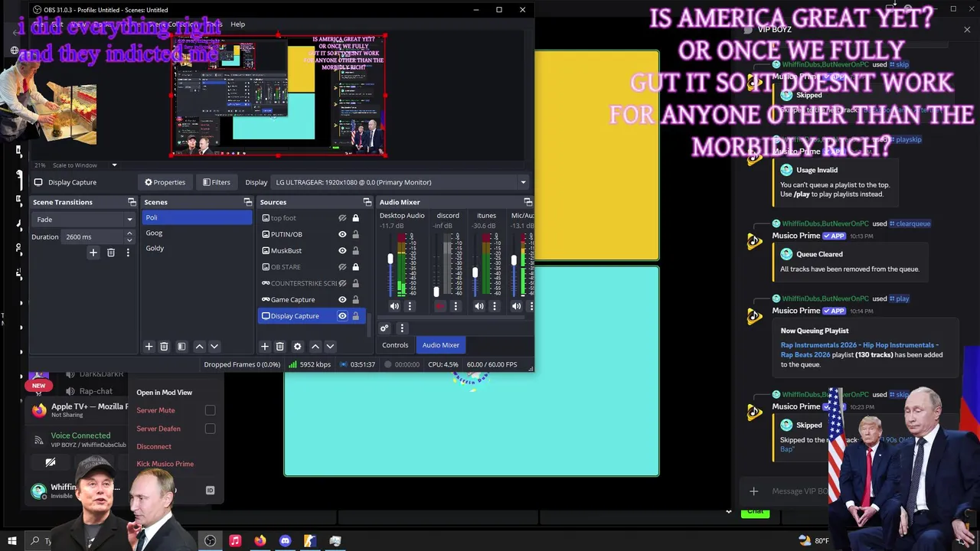The height and width of the screenshot is (551, 980).
Task: Mute the Desktop Audio channel
Action: pyautogui.click(x=394, y=306)
